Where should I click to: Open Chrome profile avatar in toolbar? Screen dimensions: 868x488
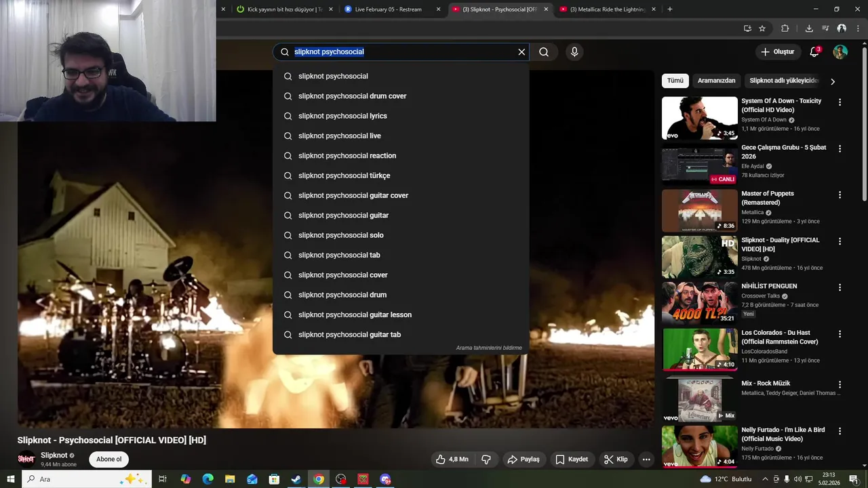842,28
